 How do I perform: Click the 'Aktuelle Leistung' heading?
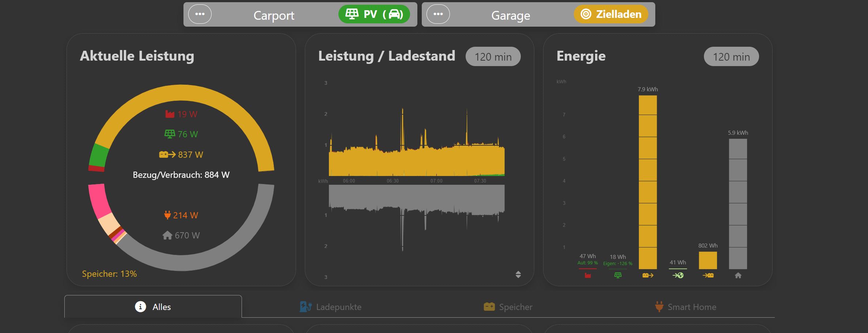137,56
